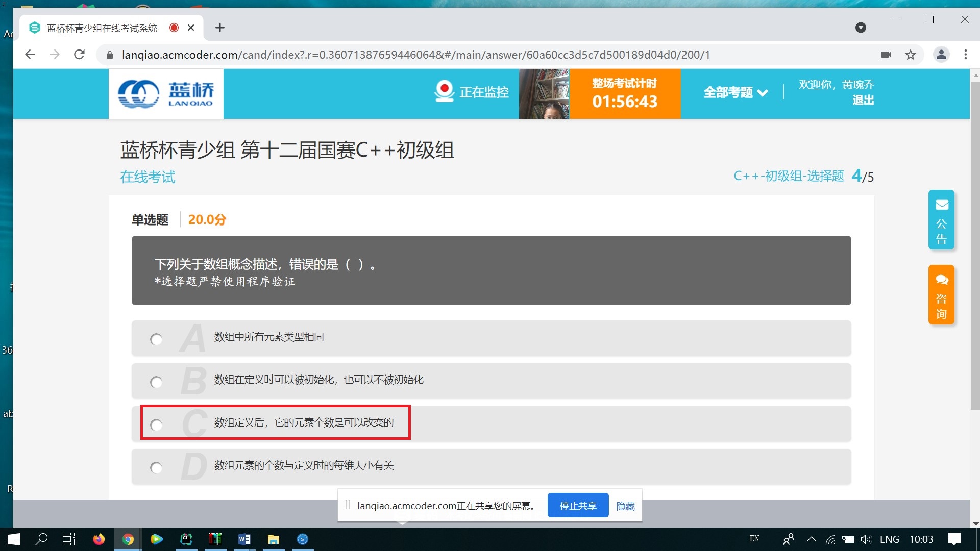Image resolution: width=980 pixels, height=551 pixels.
Task: Click the 退出 logout link
Action: 863,100
